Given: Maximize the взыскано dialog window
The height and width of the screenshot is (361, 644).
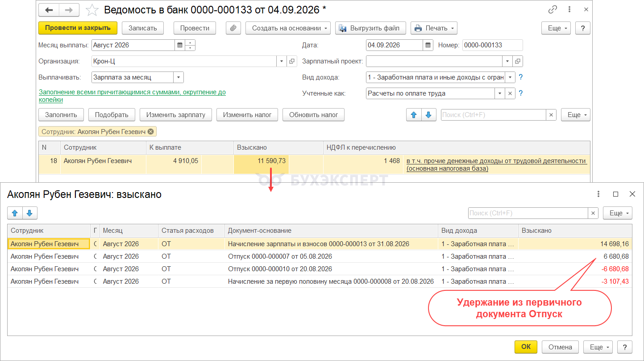Looking at the screenshot, I should tap(615, 194).
